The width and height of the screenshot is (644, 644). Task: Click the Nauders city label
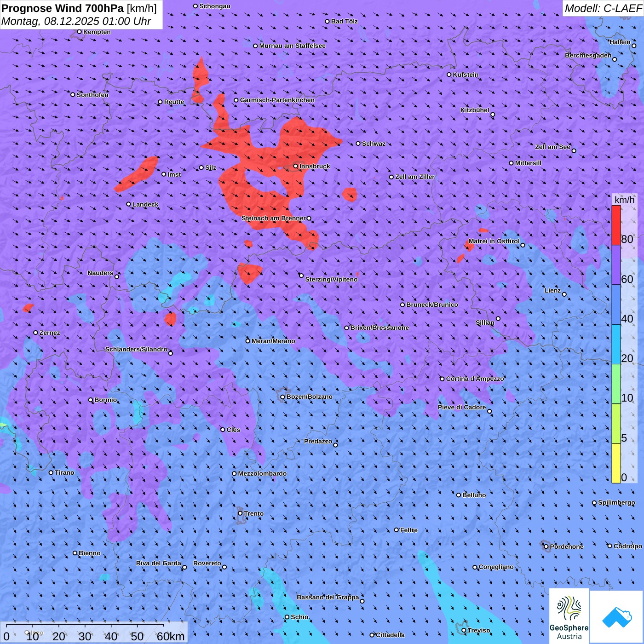click(100, 273)
